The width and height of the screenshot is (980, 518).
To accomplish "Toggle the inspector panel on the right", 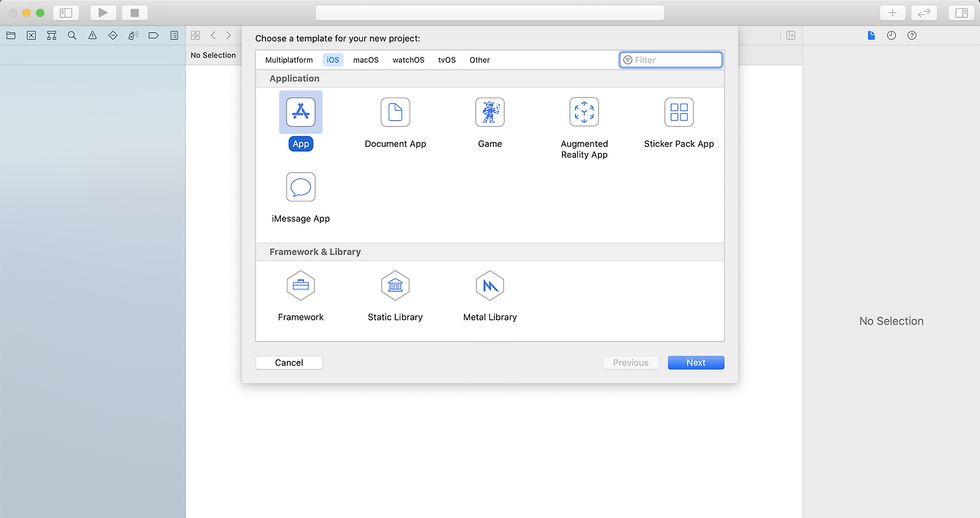I will 962,13.
